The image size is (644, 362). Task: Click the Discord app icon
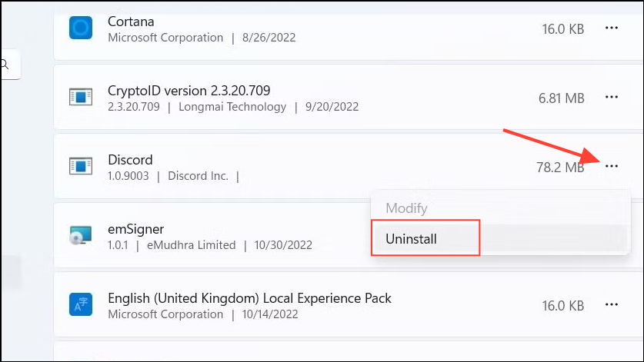click(x=81, y=166)
